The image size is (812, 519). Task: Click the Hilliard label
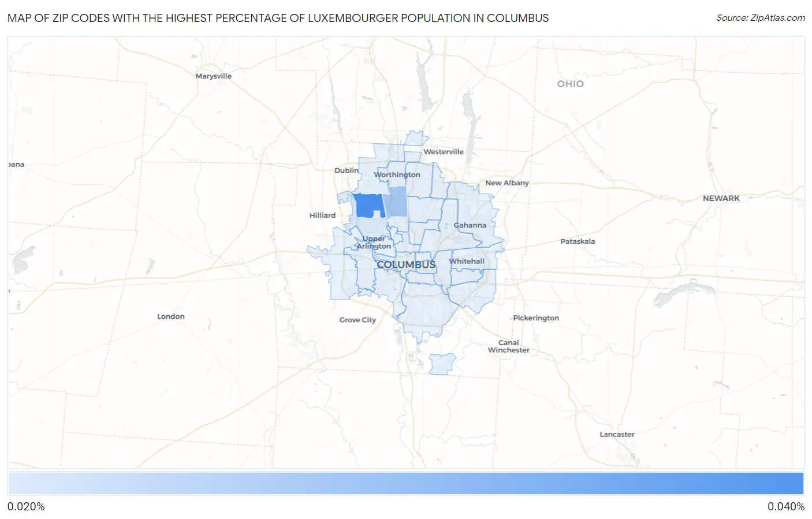(322, 215)
